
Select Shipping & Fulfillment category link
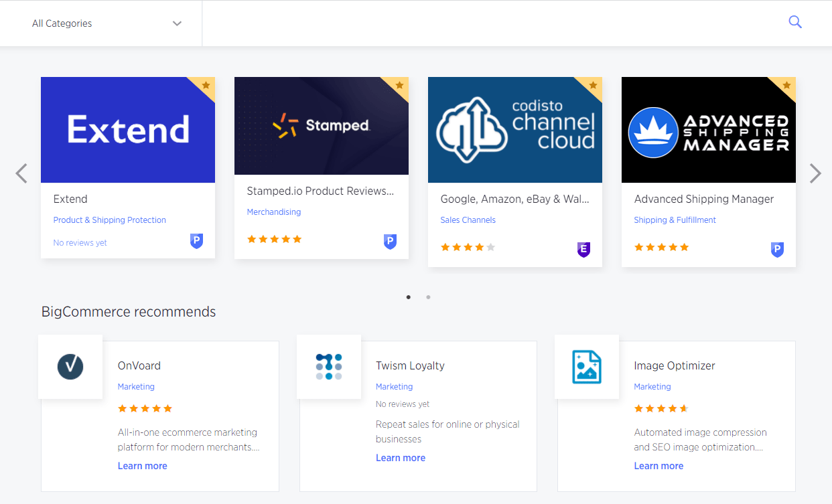675,220
